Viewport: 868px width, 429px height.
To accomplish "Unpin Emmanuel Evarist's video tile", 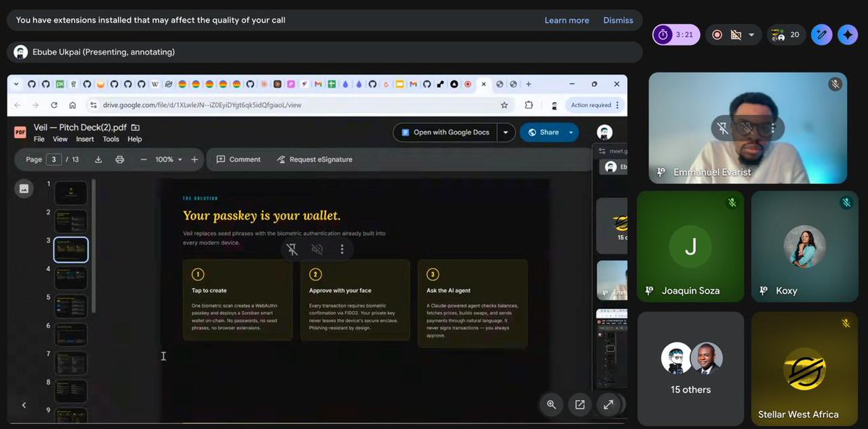I will tap(723, 129).
